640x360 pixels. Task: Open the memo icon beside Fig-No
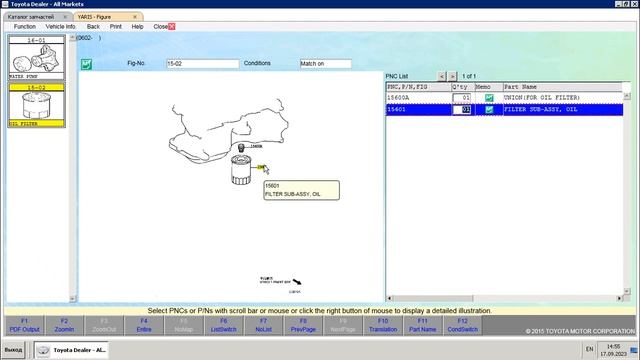[86, 64]
